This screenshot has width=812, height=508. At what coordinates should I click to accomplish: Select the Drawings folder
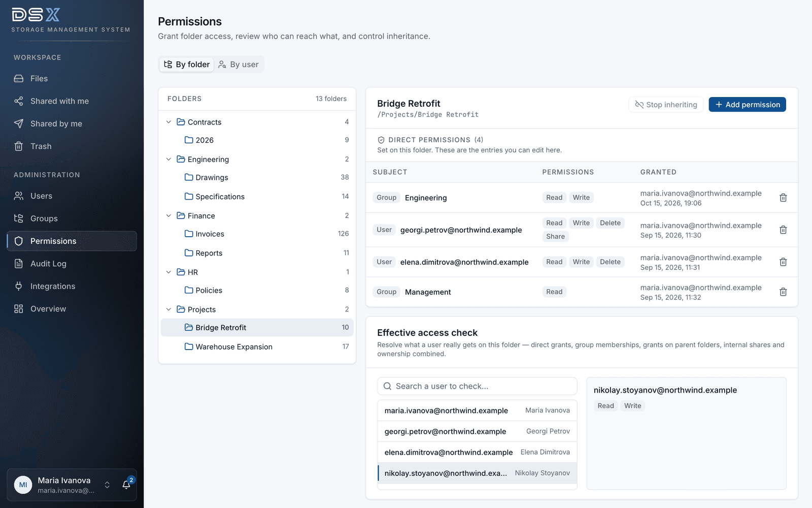(257, 177)
